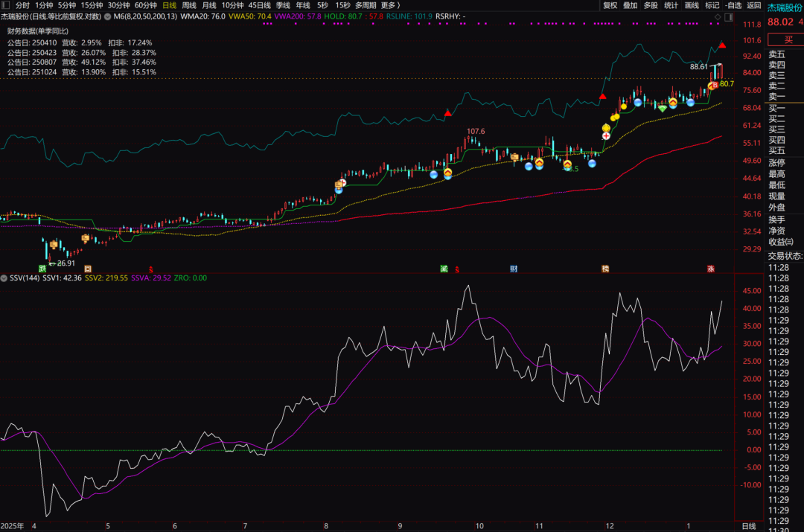Expand the 更多 periods menu
Image resolution: width=804 pixels, height=532 pixels.
coord(390,5)
